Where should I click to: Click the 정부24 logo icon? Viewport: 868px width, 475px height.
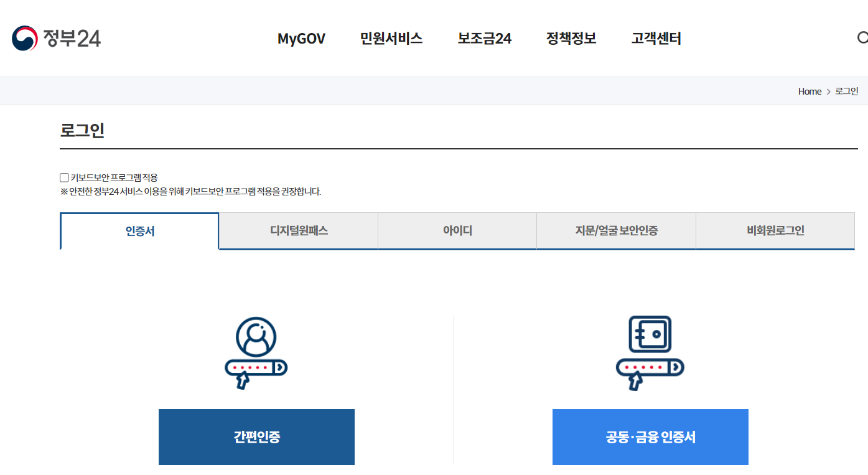tap(24, 38)
